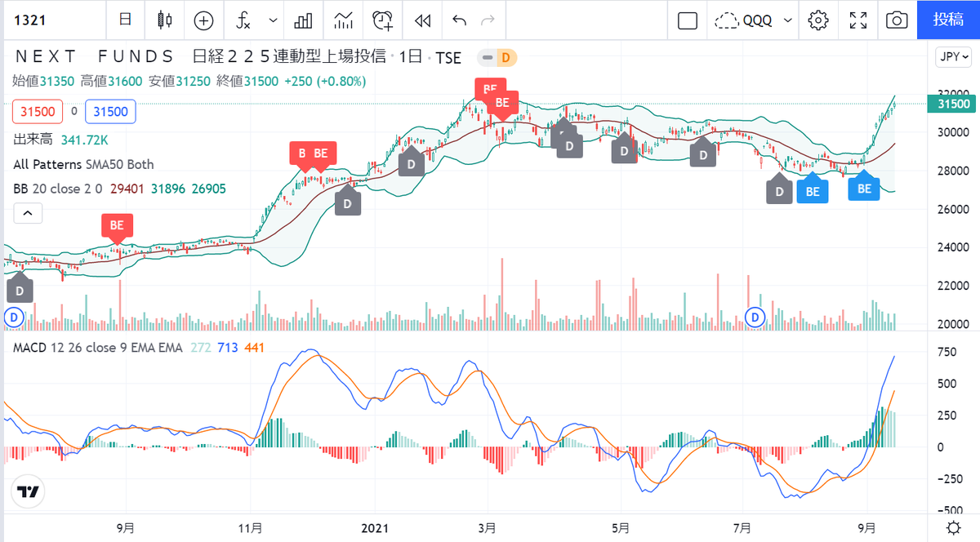This screenshot has height=542, width=980.
Task: Click the 713 MACD line value
Action: (228, 348)
